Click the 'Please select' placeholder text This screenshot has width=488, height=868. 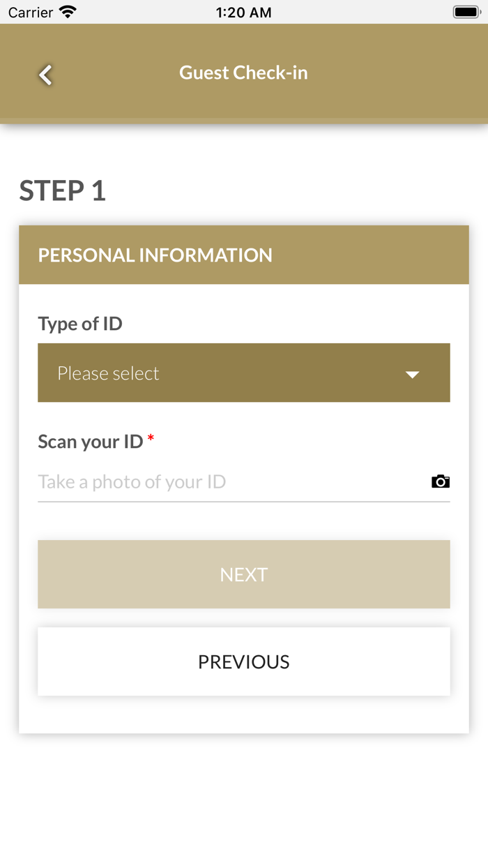pos(108,373)
